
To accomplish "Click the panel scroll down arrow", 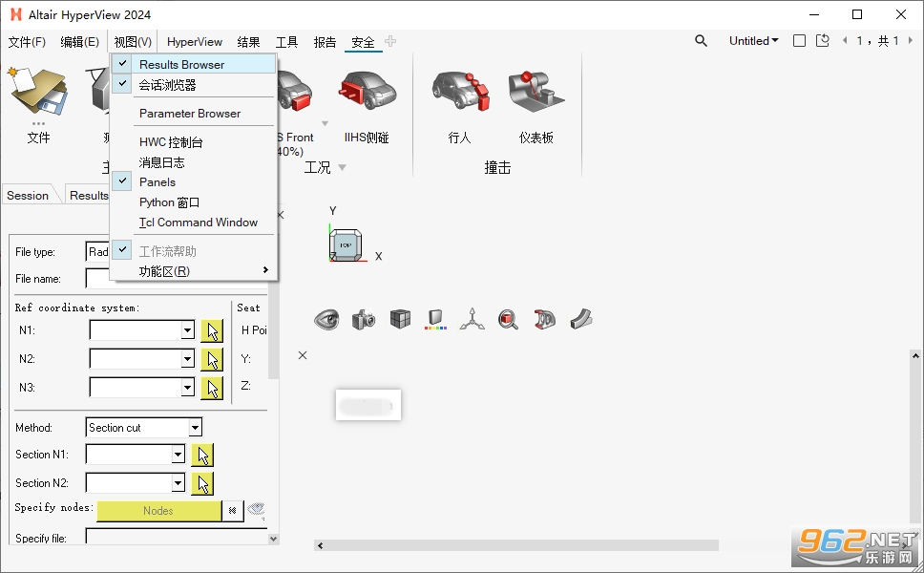I will tap(273, 539).
